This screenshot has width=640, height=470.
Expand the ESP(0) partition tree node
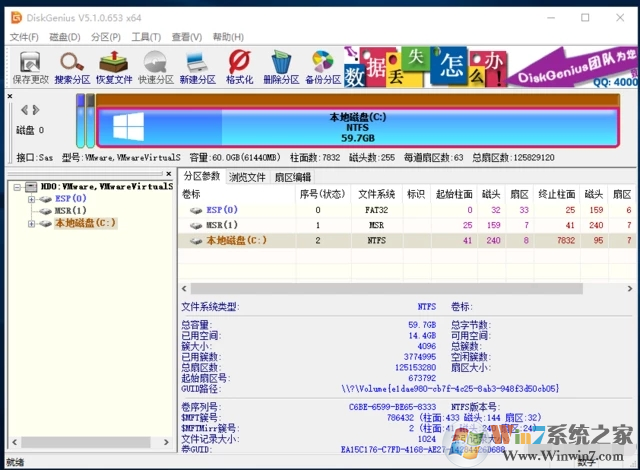click(x=31, y=198)
